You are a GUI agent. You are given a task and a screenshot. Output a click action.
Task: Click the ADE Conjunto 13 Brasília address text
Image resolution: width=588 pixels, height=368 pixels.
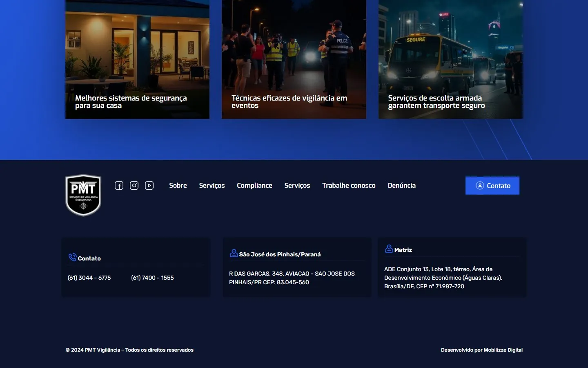tap(443, 278)
